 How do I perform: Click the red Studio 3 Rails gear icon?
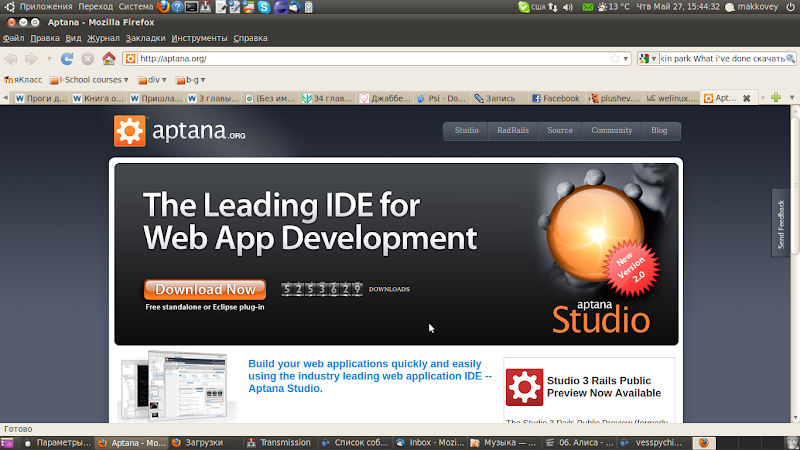coord(524,387)
